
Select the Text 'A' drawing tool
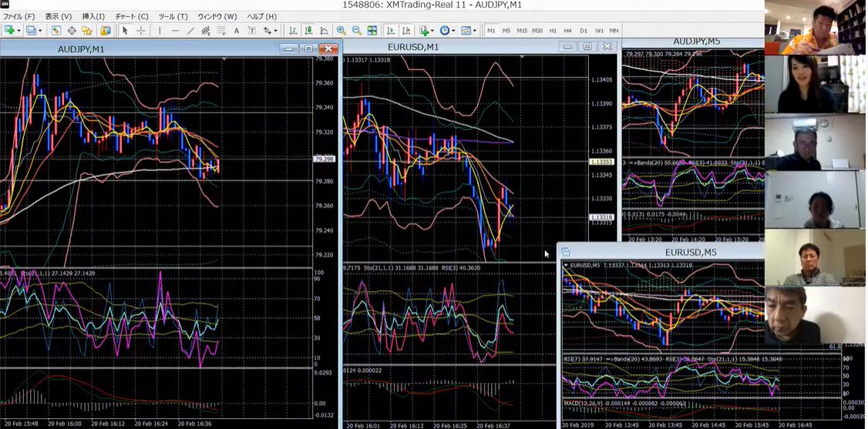coord(237,30)
